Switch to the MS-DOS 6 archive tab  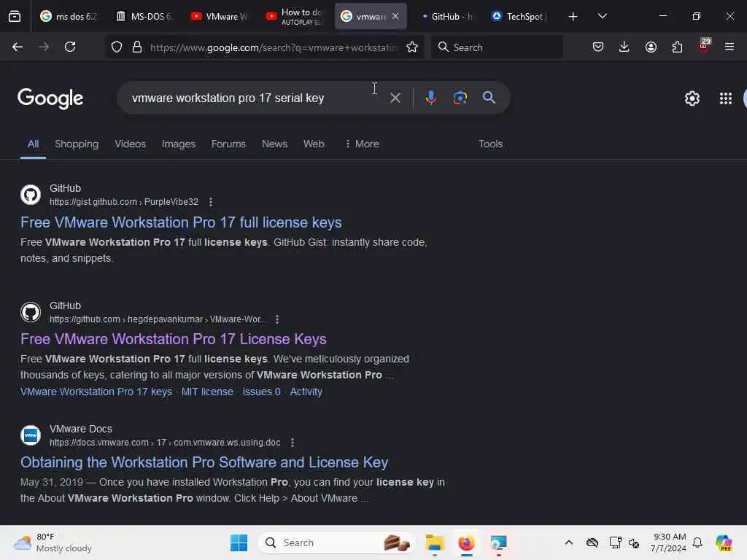[x=144, y=16]
